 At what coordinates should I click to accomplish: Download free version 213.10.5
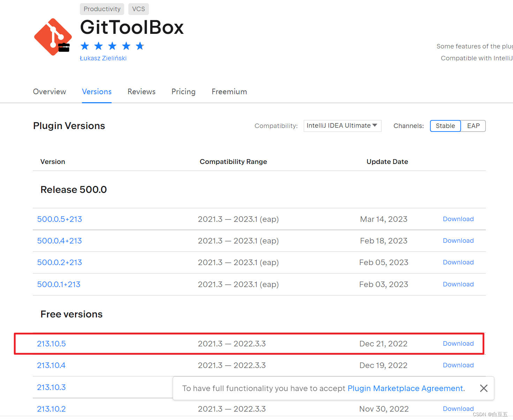(x=458, y=344)
